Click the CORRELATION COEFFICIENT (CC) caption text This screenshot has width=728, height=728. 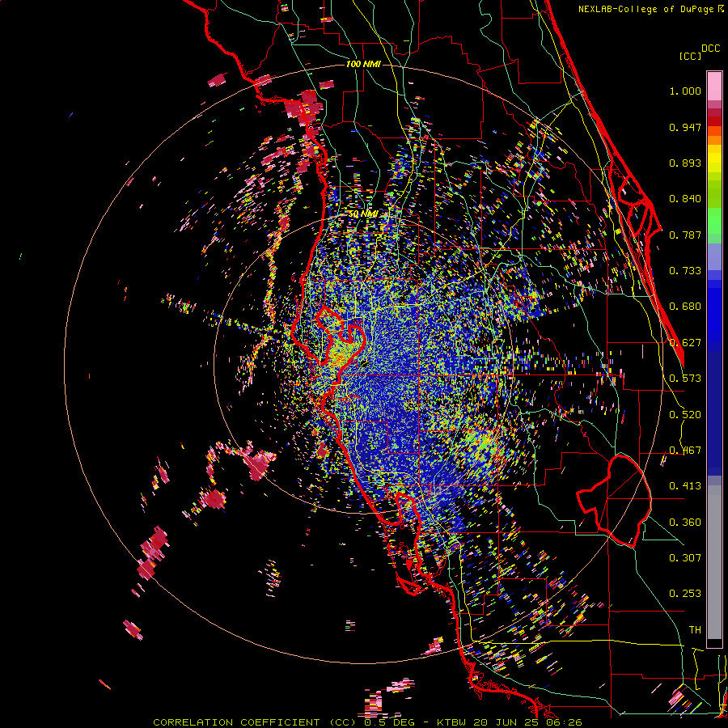pyautogui.click(x=256, y=722)
